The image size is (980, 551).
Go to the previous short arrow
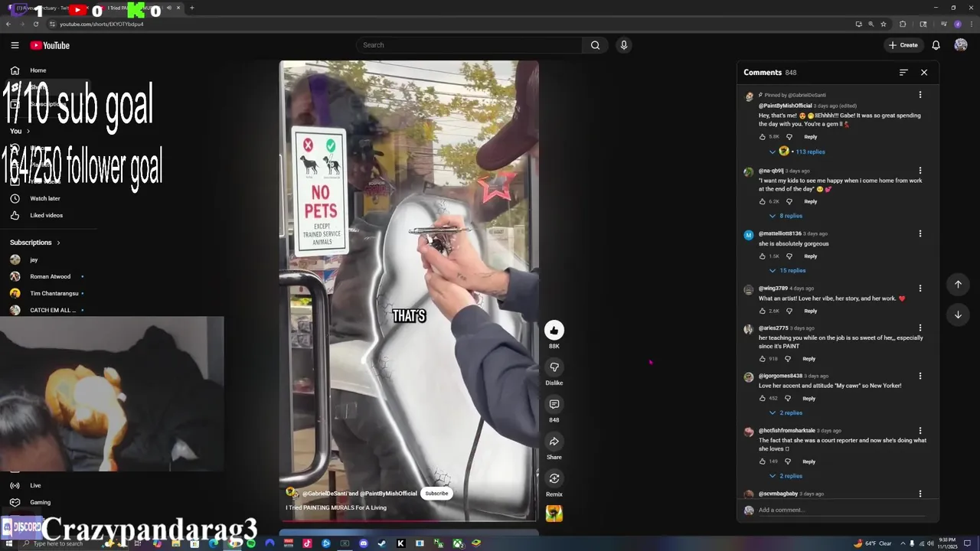tap(958, 284)
